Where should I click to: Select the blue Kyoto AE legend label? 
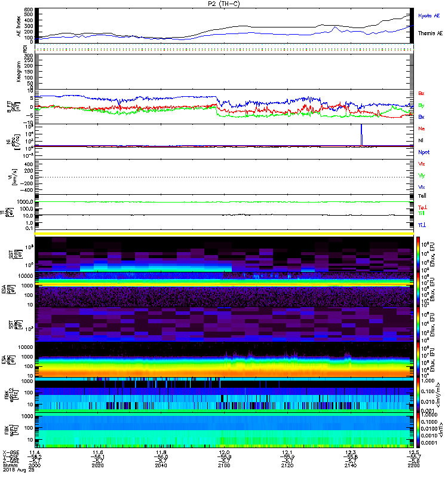429,16
